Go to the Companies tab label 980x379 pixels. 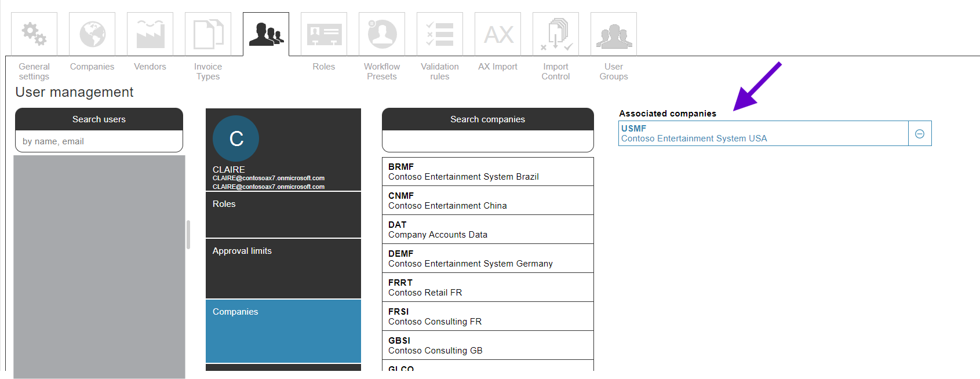[x=92, y=67]
